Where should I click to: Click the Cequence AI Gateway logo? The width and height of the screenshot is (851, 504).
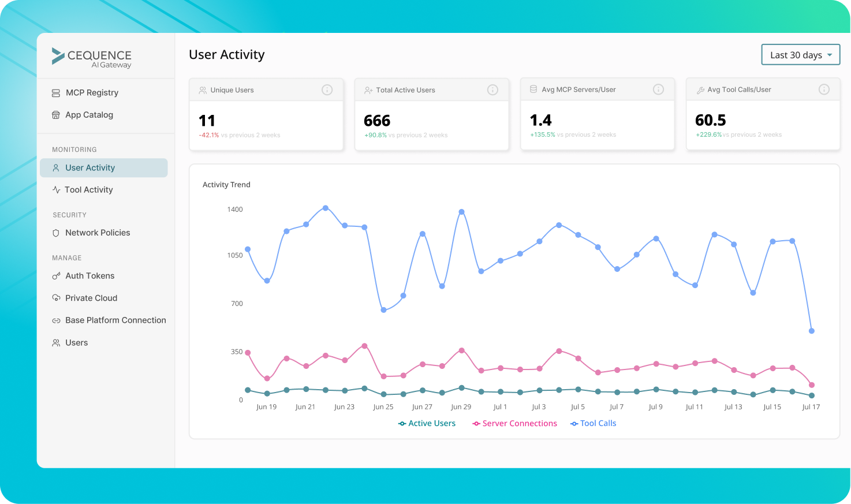[92, 56]
